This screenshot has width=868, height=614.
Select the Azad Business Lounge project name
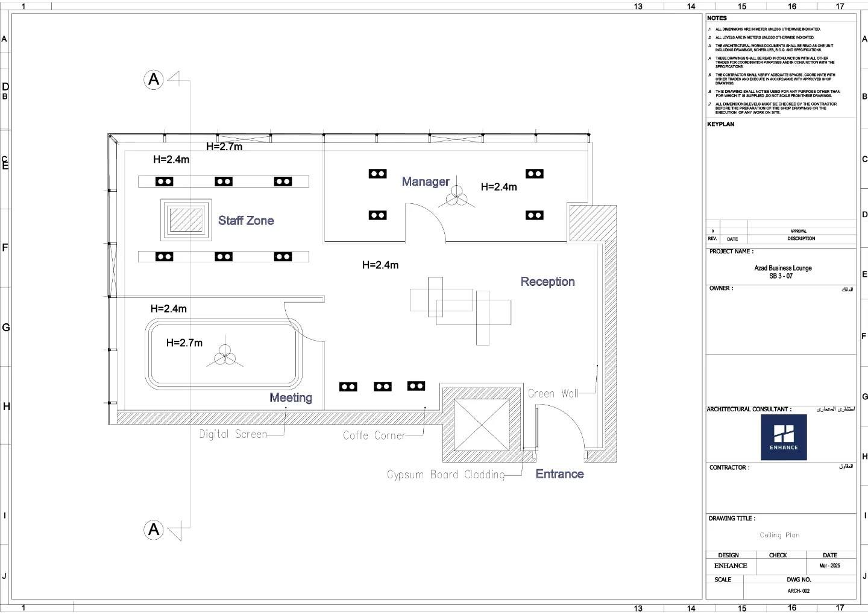783,268
